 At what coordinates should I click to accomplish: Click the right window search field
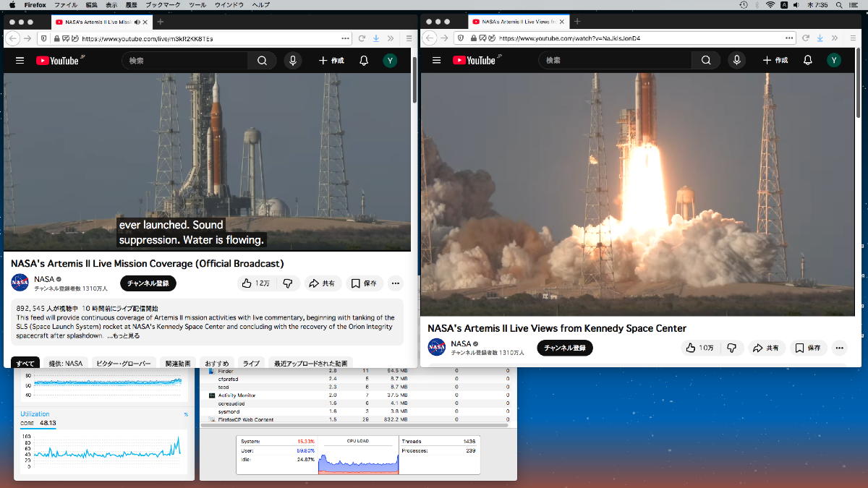tap(615, 61)
